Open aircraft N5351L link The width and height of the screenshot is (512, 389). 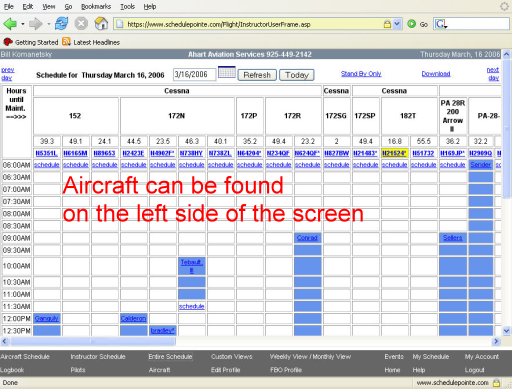(x=47, y=153)
